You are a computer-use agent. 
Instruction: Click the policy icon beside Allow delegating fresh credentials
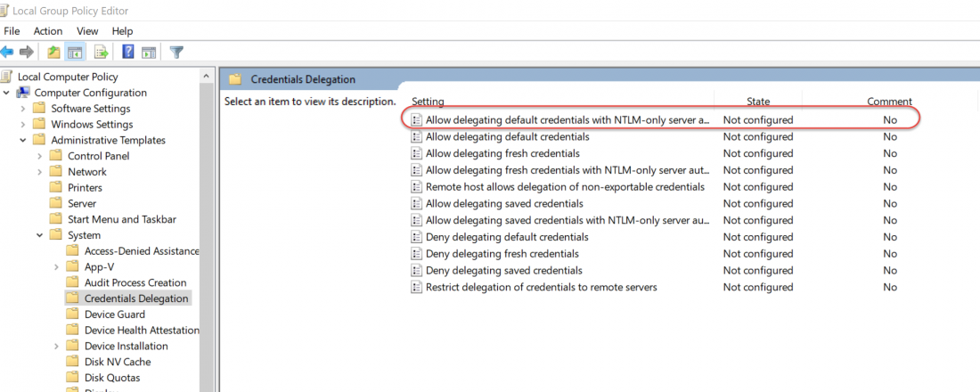click(416, 153)
